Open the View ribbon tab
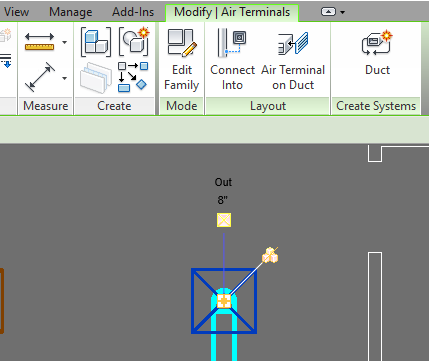429x361 pixels. coord(16,12)
